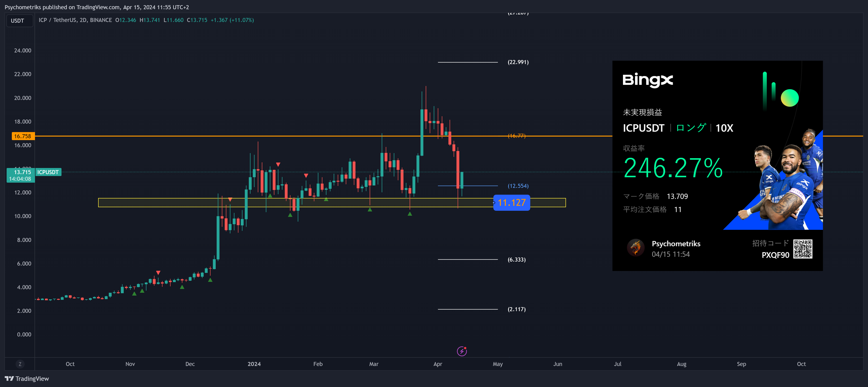This screenshot has width=868, height=387.
Task: Click the (6.333) level label
Action: pos(517,259)
